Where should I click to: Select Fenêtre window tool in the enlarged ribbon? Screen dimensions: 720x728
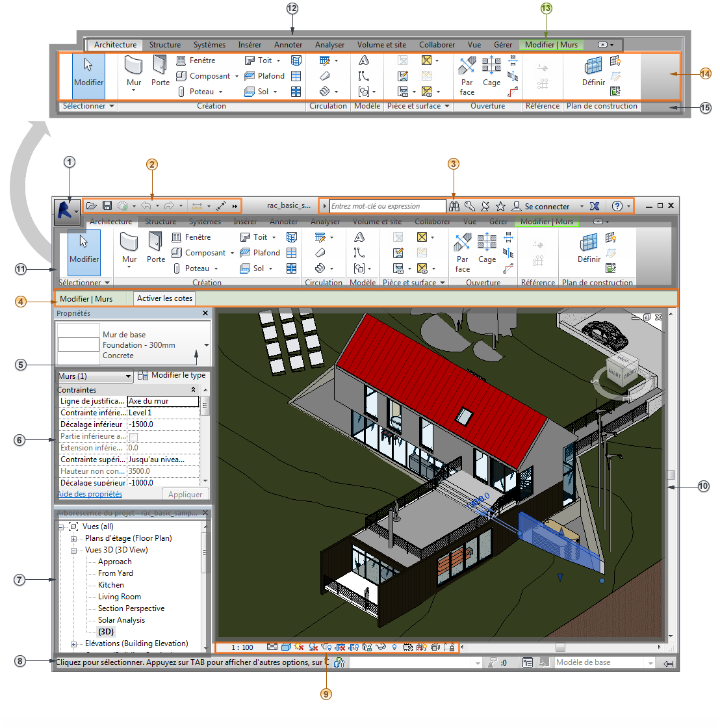click(x=196, y=60)
